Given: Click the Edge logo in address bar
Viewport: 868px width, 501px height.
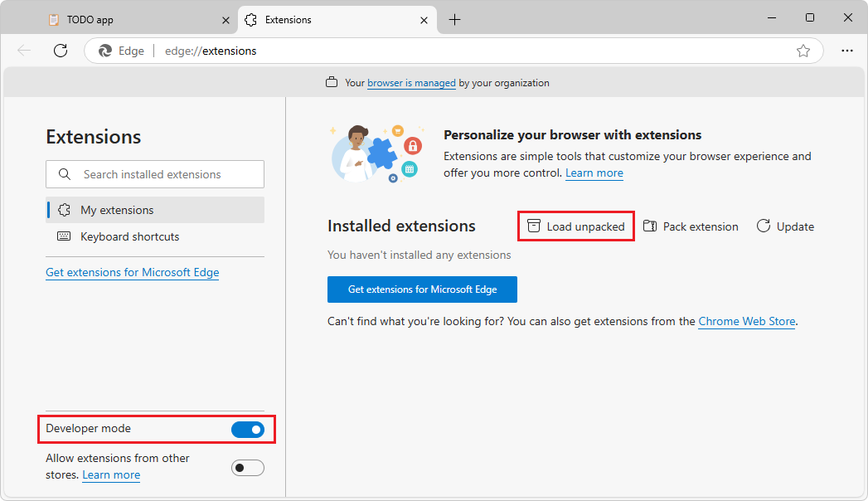Looking at the screenshot, I should click(x=104, y=51).
